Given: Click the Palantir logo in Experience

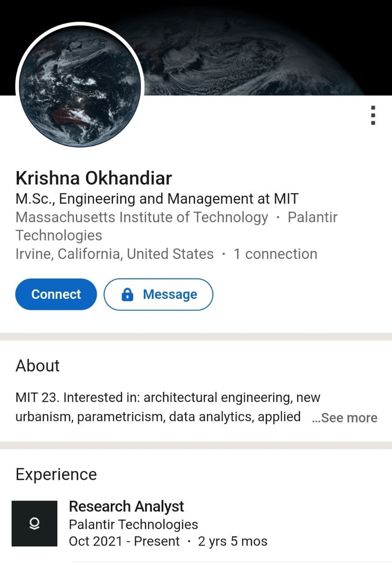Looking at the screenshot, I should tap(34, 524).
